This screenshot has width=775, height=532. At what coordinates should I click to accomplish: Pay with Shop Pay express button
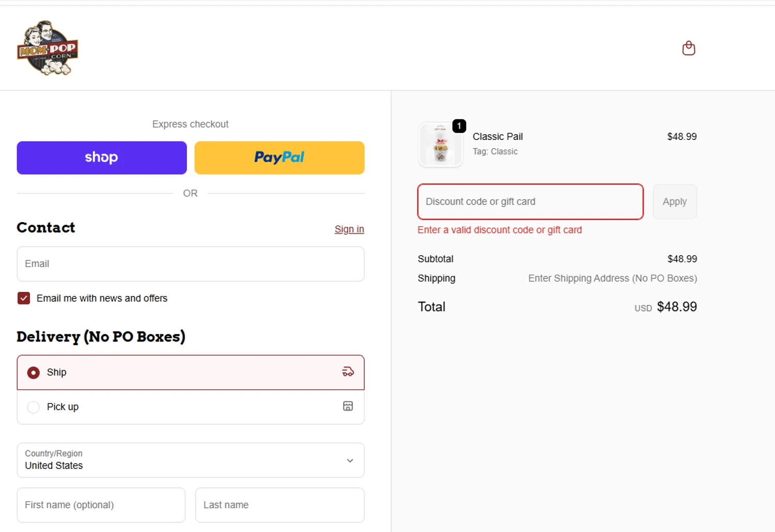pyautogui.click(x=102, y=158)
